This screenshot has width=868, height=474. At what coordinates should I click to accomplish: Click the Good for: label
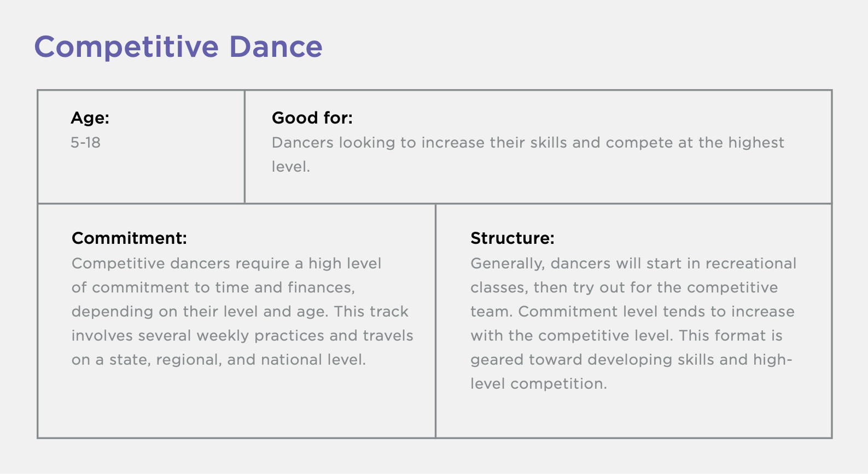[312, 118]
